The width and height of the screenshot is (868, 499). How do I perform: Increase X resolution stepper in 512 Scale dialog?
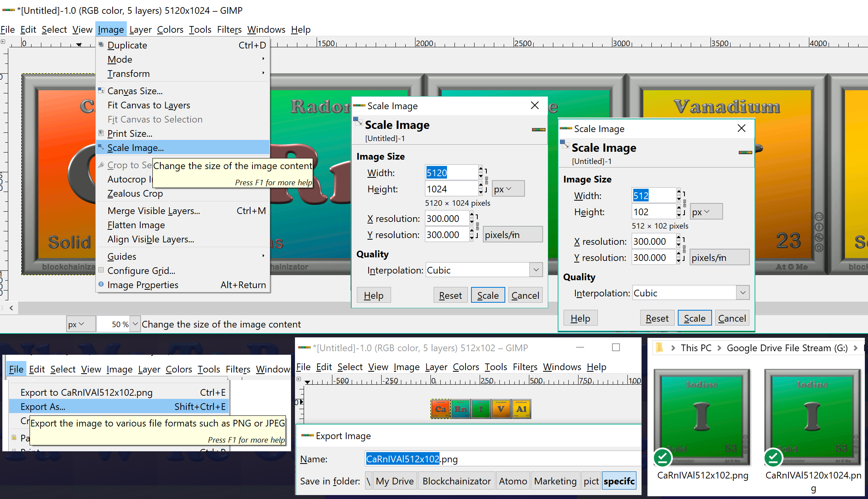[x=678, y=237]
